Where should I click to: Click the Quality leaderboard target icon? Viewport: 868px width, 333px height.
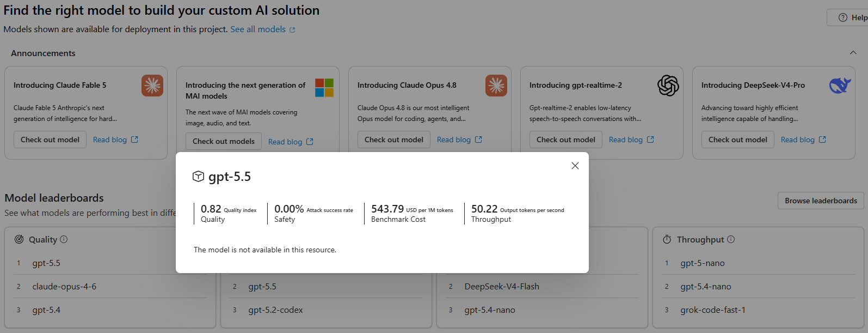click(x=19, y=239)
